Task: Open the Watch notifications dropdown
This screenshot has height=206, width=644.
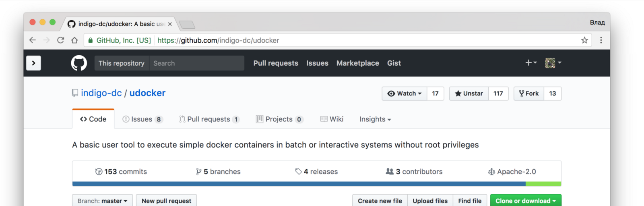Action: [x=405, y=94]
